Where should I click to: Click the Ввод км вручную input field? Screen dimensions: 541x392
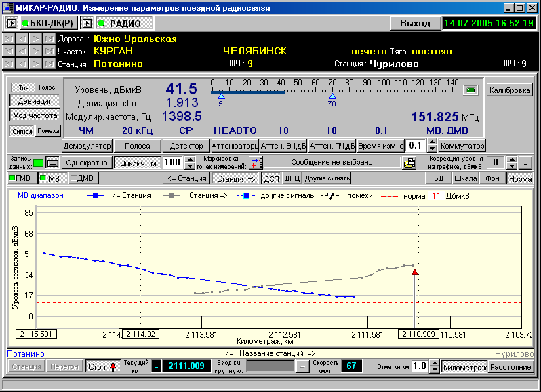270,366
